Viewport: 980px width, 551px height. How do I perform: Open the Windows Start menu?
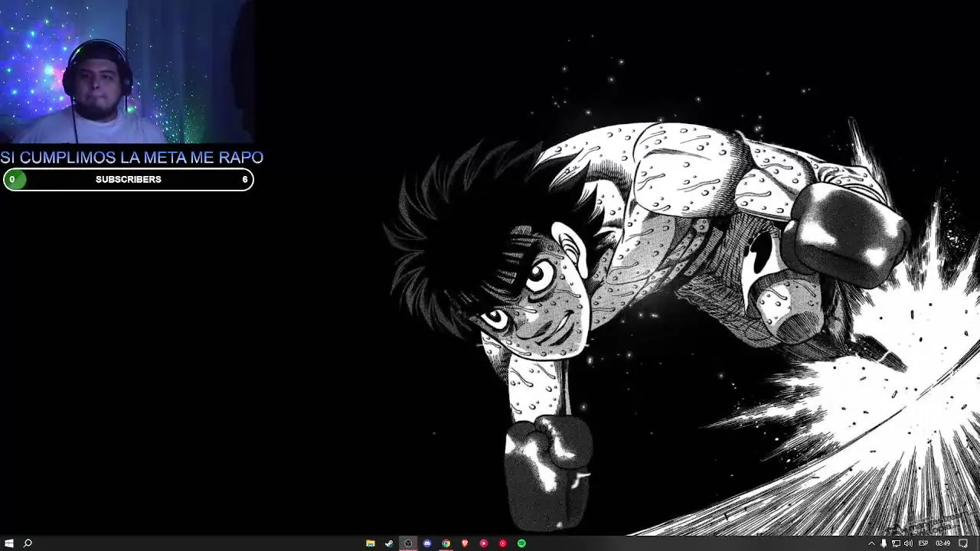(x=9, y=543)
